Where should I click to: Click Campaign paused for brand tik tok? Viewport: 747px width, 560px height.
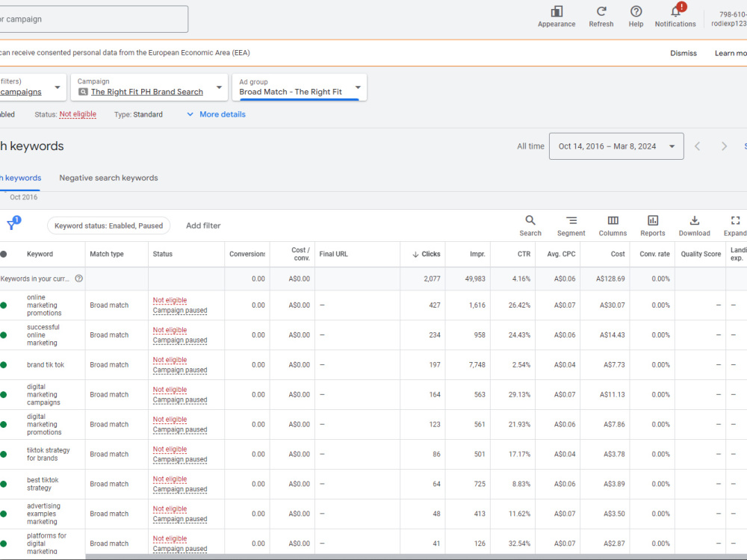(x=179, y=370)
